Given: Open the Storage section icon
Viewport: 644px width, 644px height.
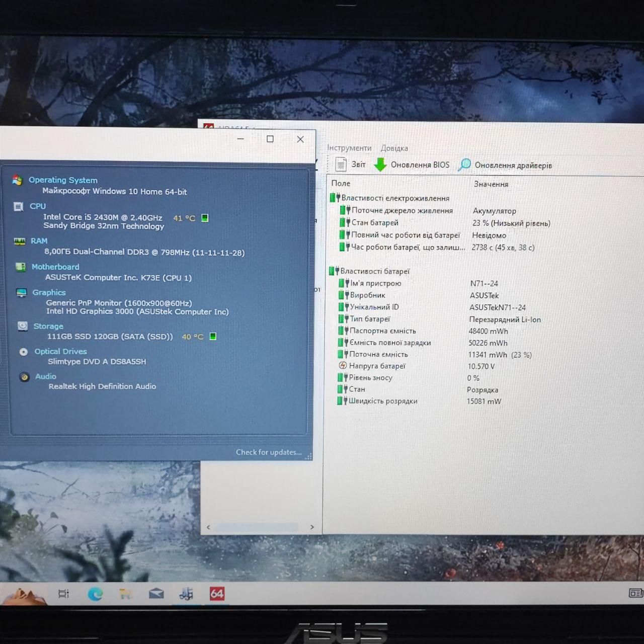Looking at the screenshot, I should pos(23,326).
